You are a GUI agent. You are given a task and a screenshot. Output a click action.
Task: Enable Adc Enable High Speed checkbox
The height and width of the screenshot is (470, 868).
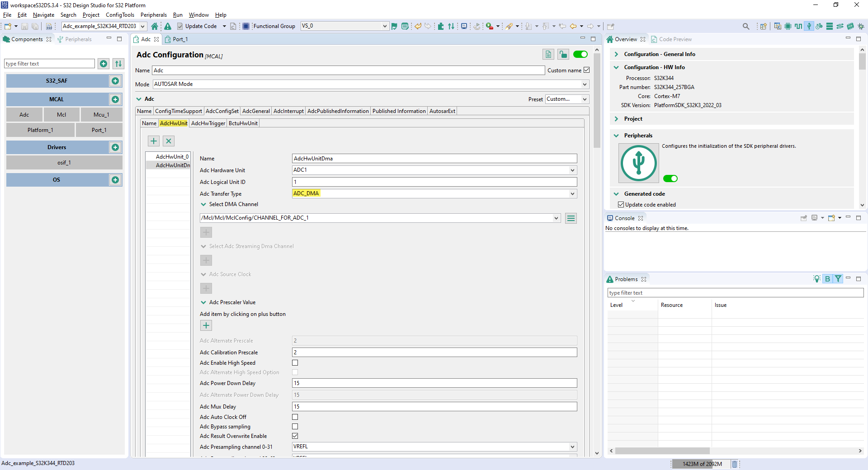pos(295,363)
